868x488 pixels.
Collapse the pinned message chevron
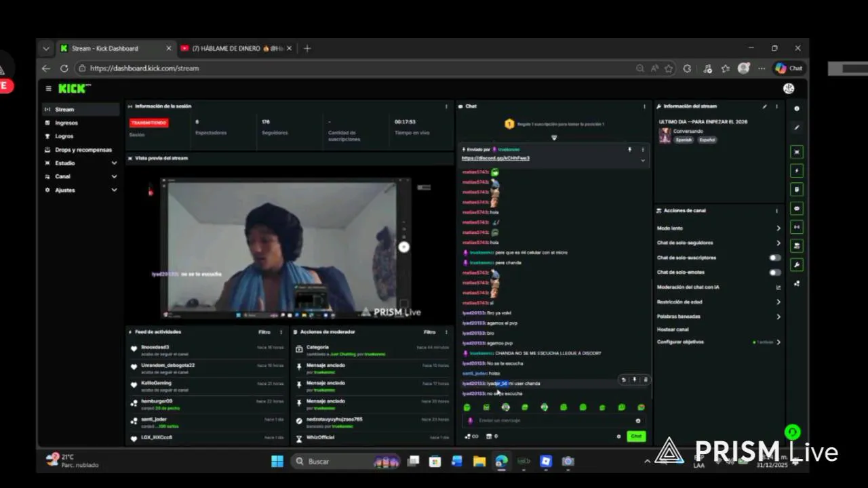point(643,161)
